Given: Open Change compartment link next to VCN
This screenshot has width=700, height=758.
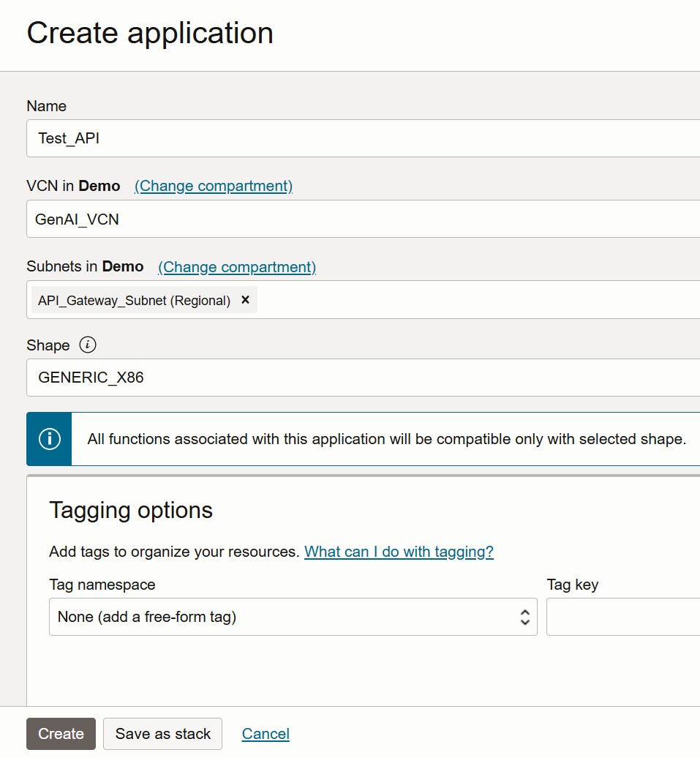Looking at the screenshot, I should click(214, 186).
